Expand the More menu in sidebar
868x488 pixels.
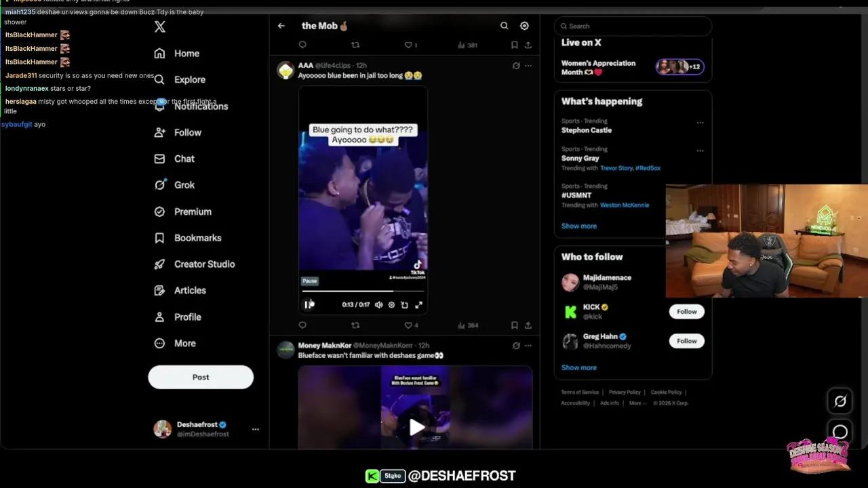(175, 343)
